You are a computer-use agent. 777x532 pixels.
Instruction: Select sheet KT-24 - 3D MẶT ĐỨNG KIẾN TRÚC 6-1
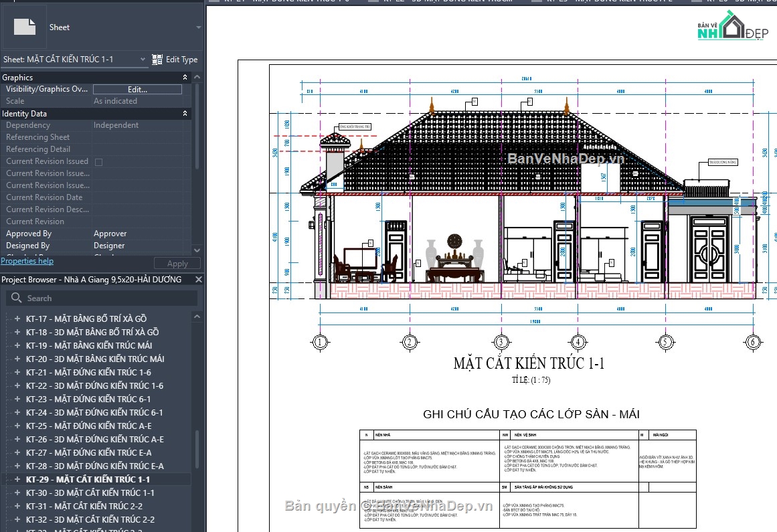pos(94,413)
